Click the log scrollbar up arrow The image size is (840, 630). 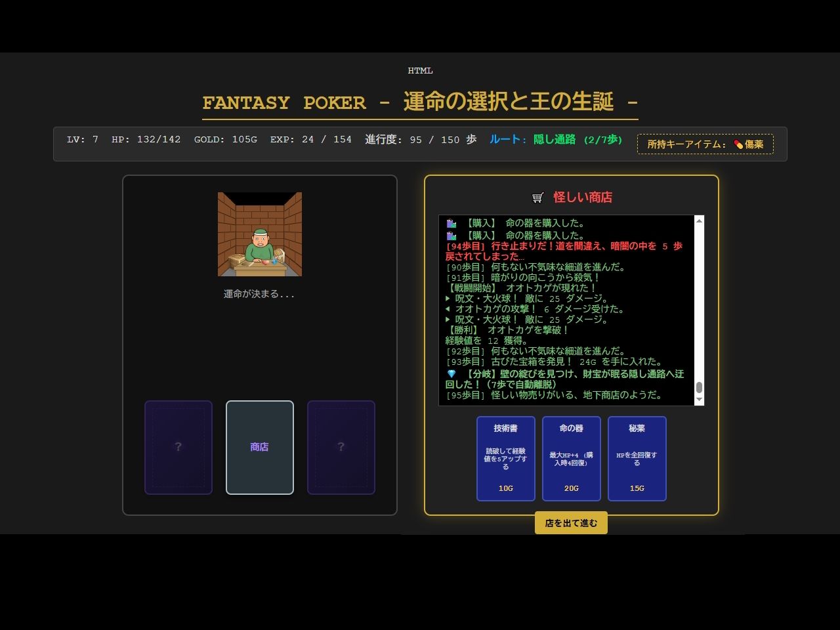point(699,220)
